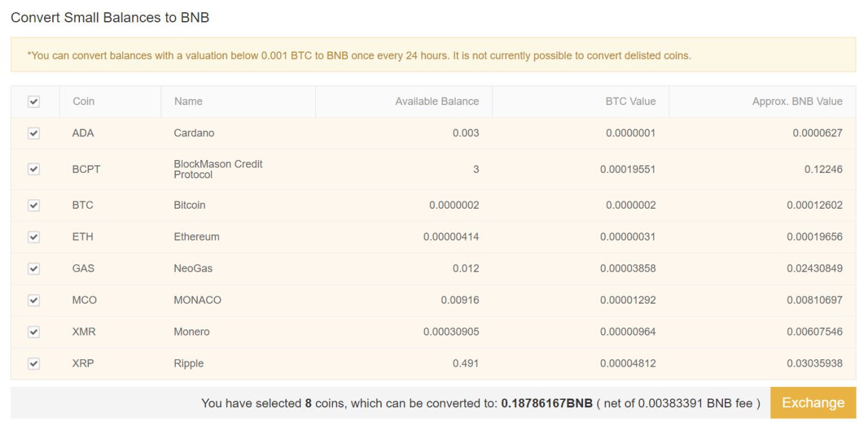Click the Approx. BNB Value header
868x425 pixels.
(797, 102)
